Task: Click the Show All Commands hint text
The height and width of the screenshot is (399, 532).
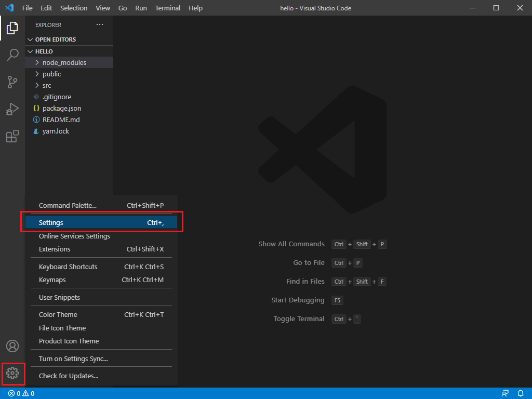Action: [x=291, y=244]
